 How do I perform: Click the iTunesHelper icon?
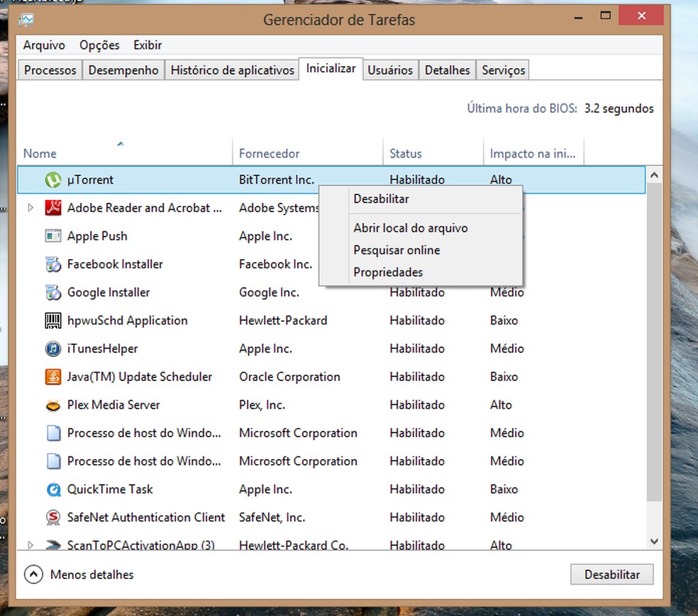pos(53,348)
